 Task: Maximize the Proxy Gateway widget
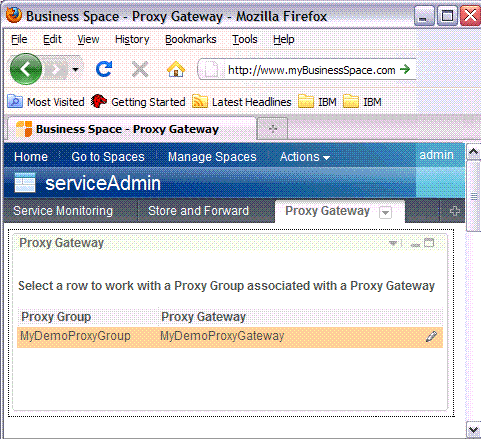[x=429, y=243]
